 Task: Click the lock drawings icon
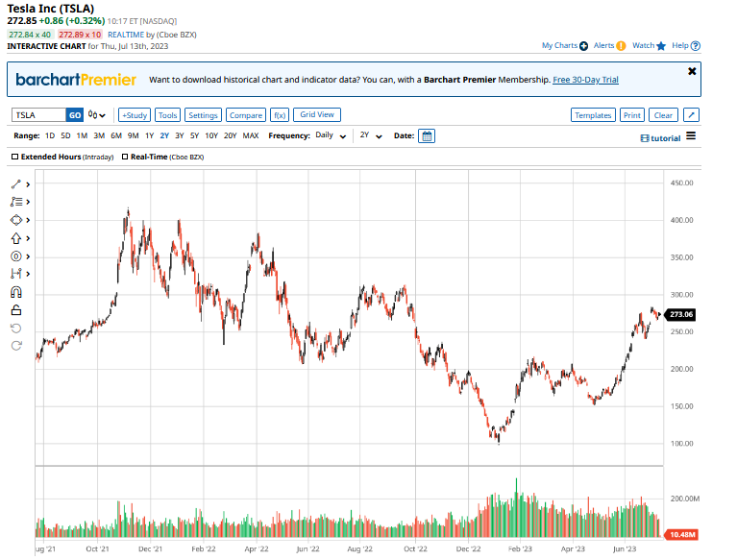click(15, 310)
